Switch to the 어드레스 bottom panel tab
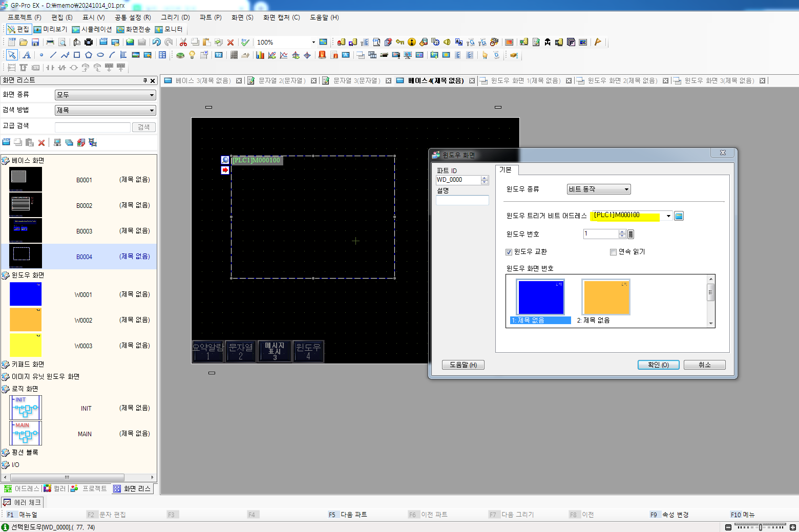The image size is (799, 532). pyautogui.click(x=22, y=488)
